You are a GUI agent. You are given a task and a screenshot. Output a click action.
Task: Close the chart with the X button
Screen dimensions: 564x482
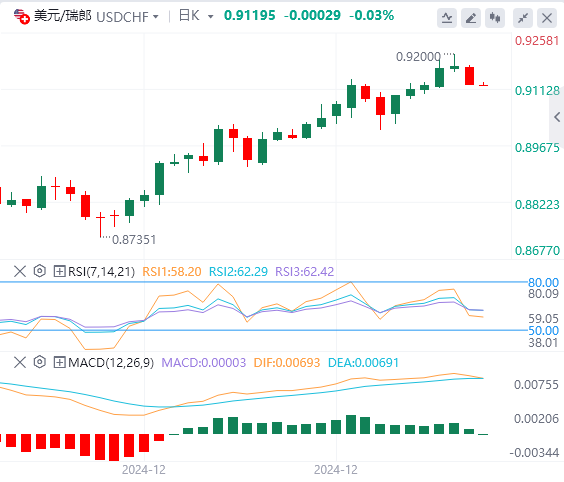pyautogui.click(x=547, y=18)
